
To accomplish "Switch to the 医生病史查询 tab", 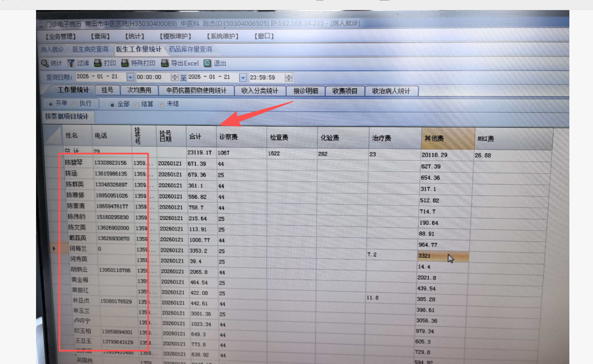I will [90, 50].
